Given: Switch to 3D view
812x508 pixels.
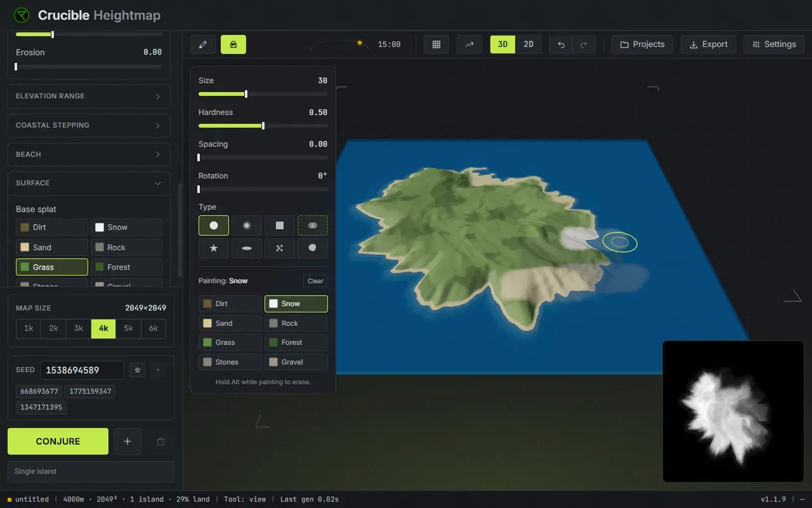Looking at the screenshot, I should coord(503,44).
